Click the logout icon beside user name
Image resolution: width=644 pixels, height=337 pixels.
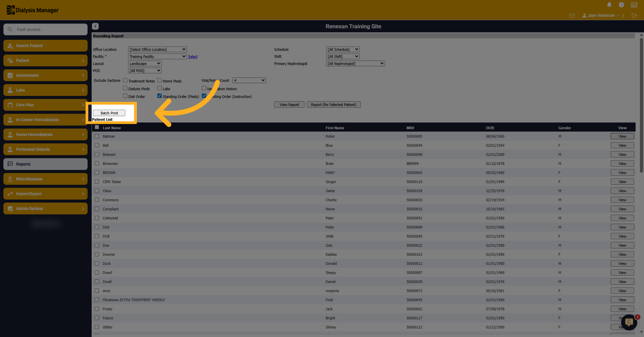click(x=634, y=16)
